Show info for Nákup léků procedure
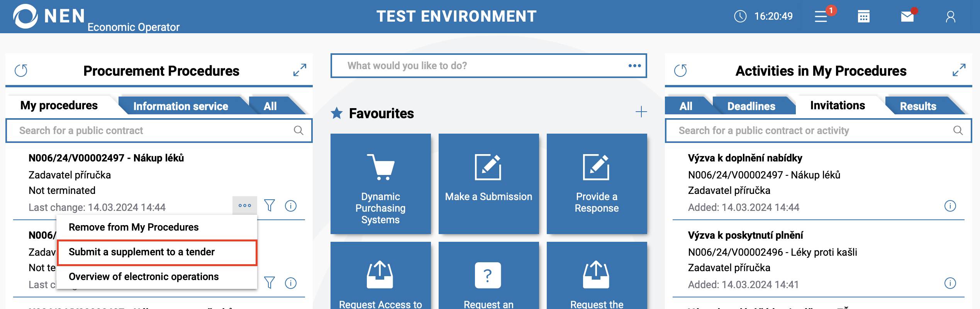The image size is (980, 309). click(291, 206)
